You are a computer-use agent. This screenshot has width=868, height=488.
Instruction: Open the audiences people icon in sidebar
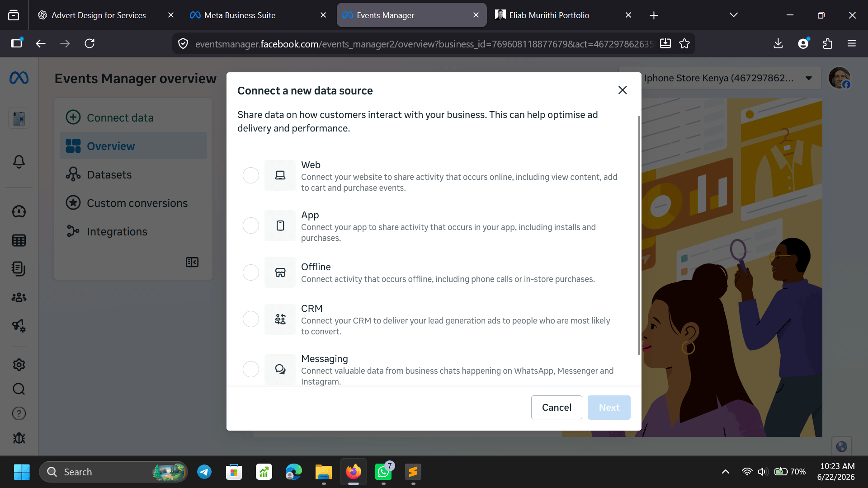pos(19,297)
